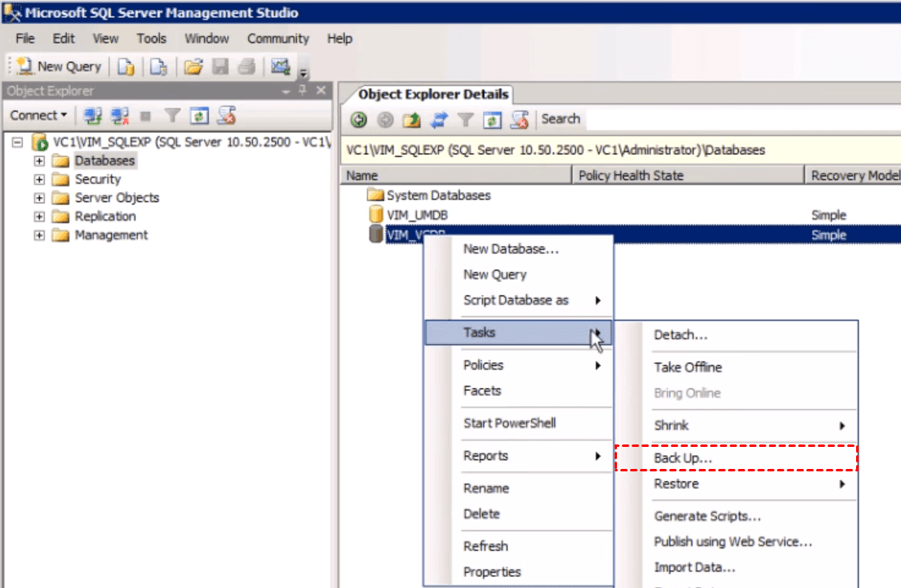Open the Window menu

206,38
